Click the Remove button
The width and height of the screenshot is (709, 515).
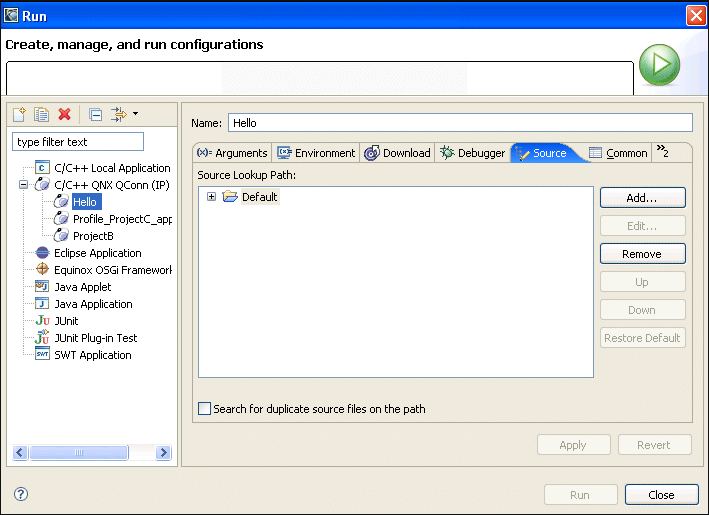[642, 254]
